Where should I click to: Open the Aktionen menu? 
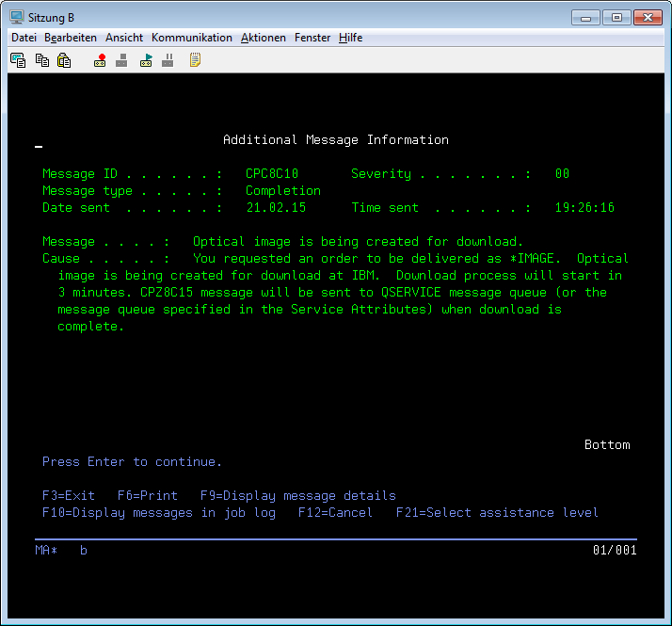pos(264,38)
